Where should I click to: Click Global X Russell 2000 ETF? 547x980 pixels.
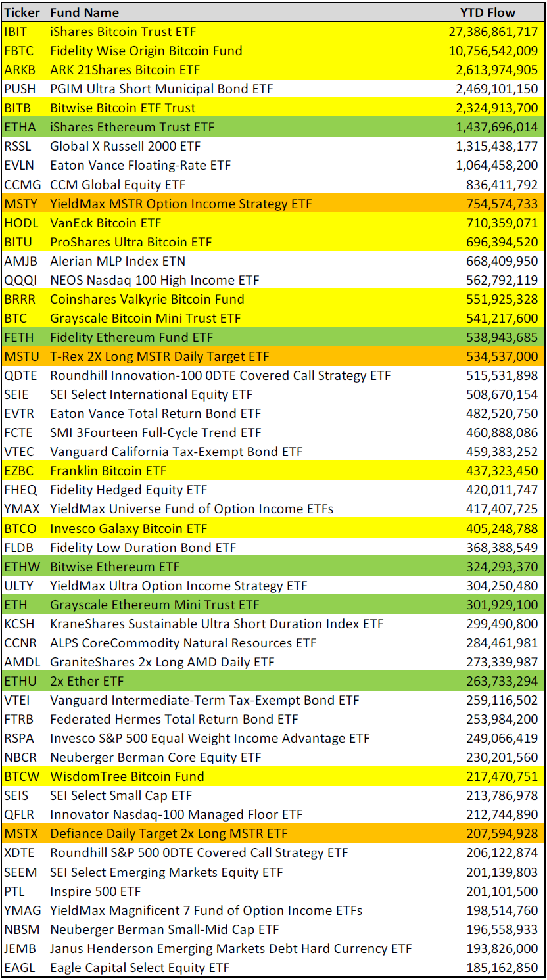(126, 146)
